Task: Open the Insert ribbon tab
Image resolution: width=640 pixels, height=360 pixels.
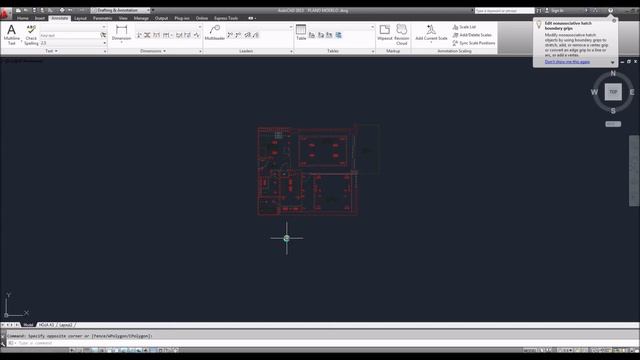Action: tap(40, 18)
